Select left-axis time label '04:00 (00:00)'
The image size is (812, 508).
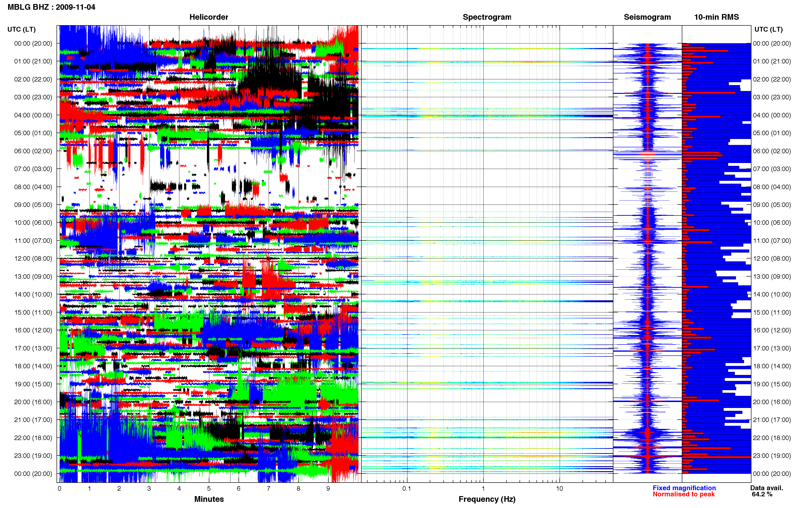(33, 115)
